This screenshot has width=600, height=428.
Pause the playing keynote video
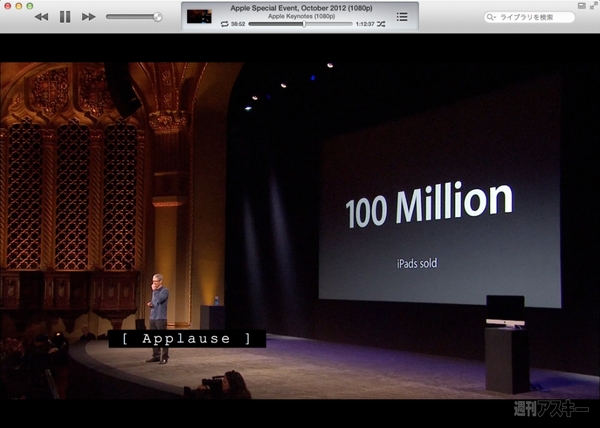pyautogui.click(x=65, y=17)
